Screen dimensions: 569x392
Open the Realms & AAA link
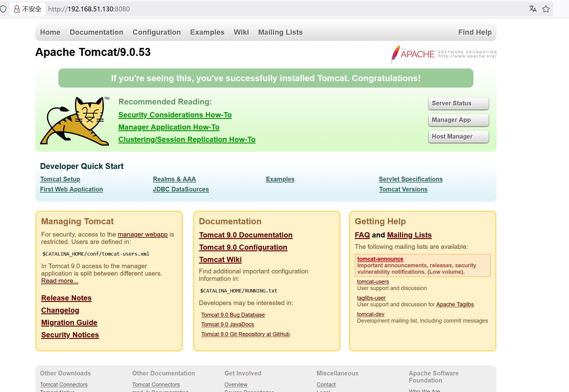pos(174,179)
